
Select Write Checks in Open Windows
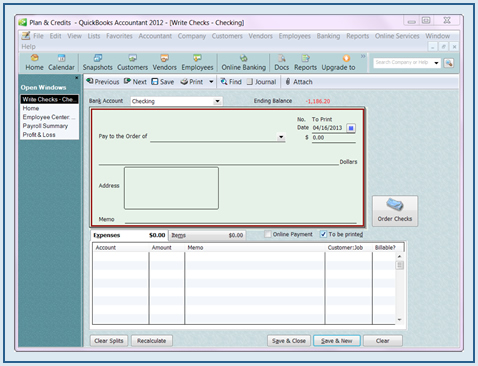[49, 99]
